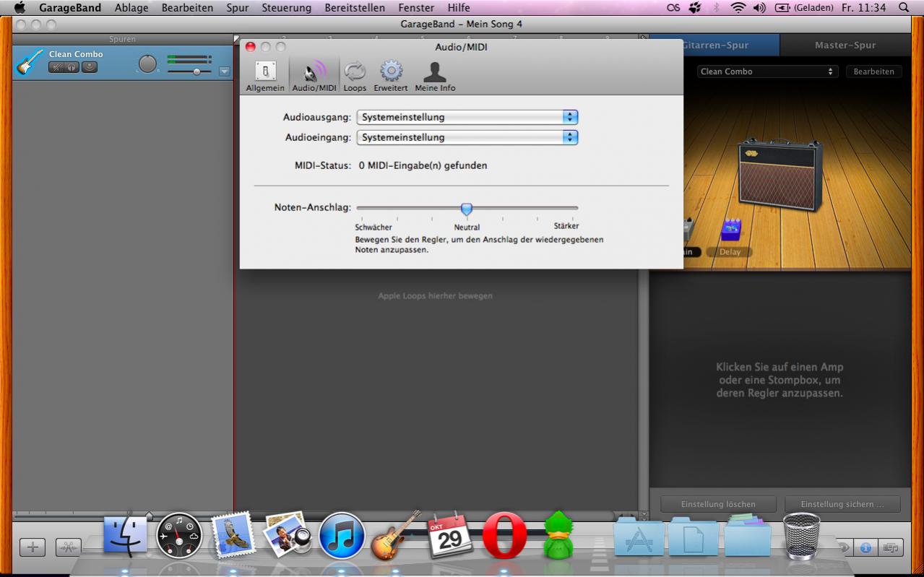The height and width of the screenshot is (577, 924).
Task: Open the Hilfe menu
Action: tap(459, 7)
